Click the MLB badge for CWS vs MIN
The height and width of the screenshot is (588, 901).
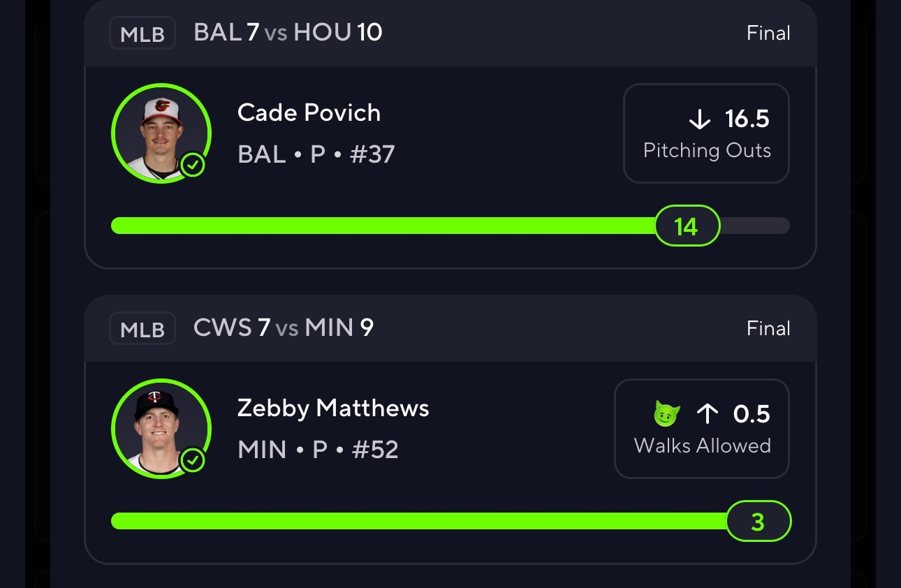(142, 329)
